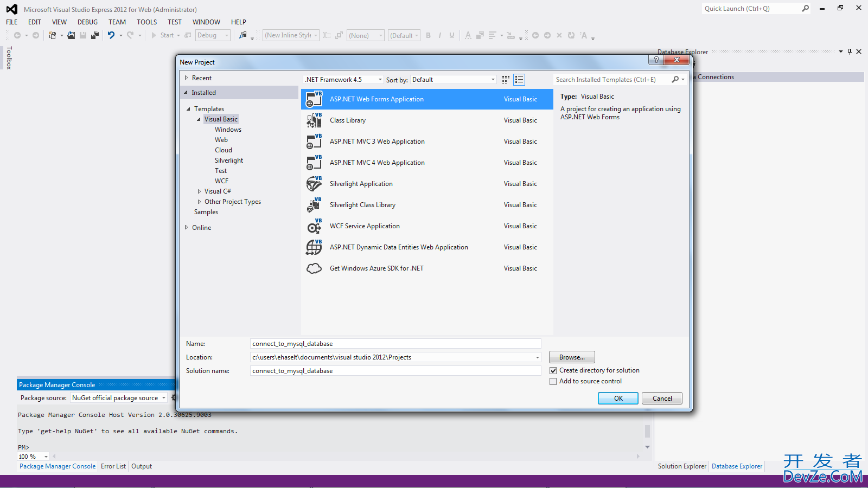Click the New Project help question mark

point(656,60)
